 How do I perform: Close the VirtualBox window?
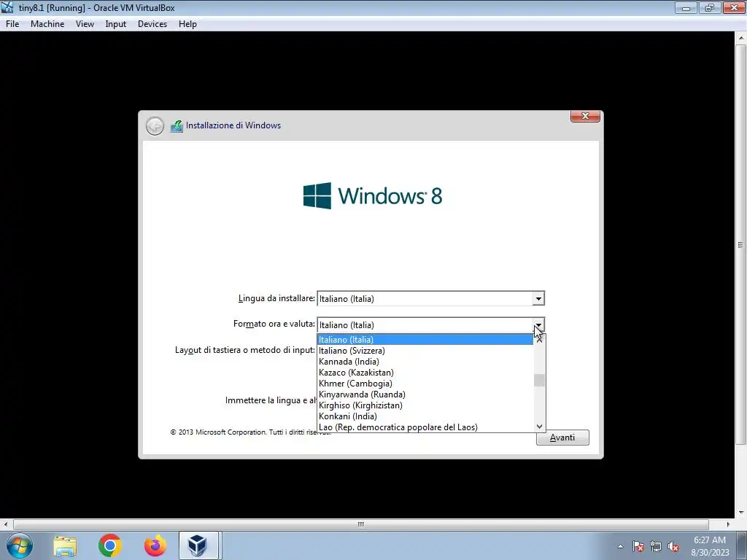tap(734, 7)
